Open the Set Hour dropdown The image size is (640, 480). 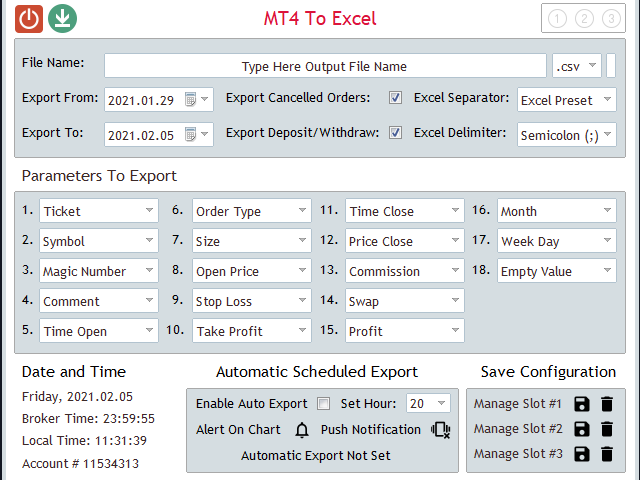point(428,403)
